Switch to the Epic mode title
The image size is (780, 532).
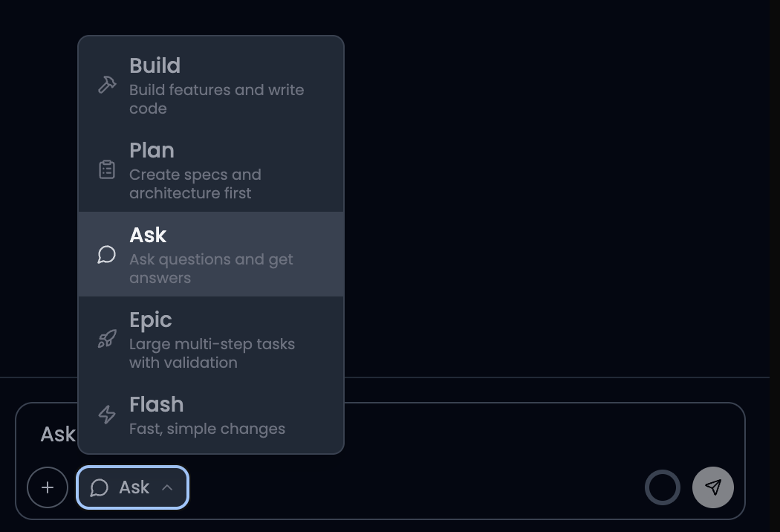[x=150, y=319]
